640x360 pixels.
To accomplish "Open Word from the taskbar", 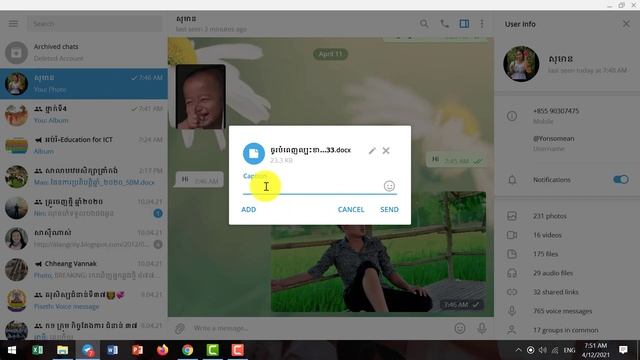I will point(112,350).
